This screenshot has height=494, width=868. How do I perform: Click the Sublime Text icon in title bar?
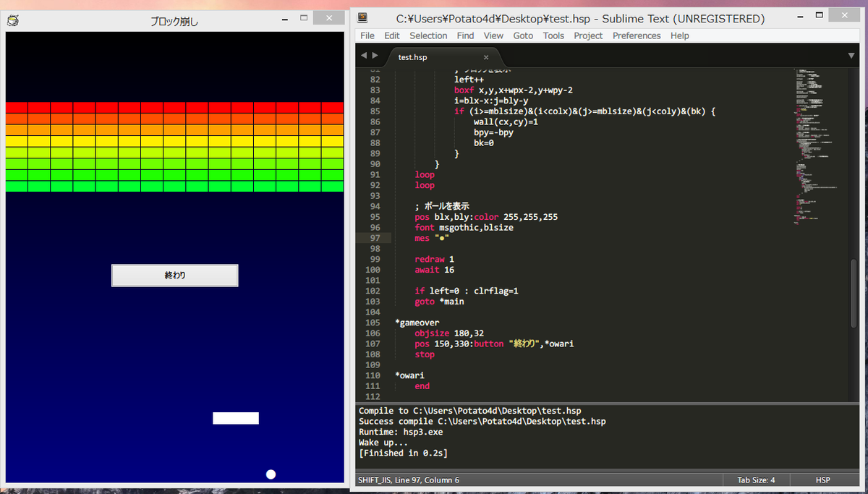click(362, 19)
